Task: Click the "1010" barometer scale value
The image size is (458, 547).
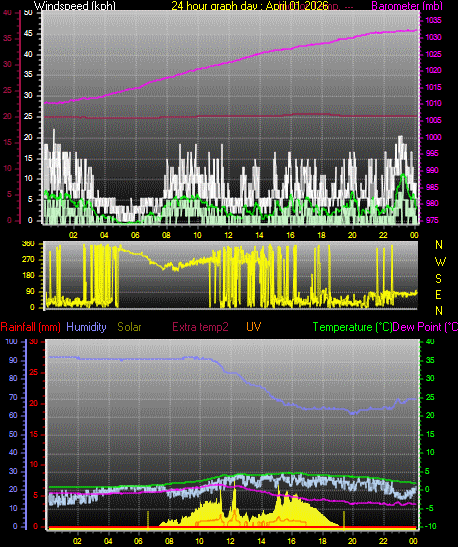Action: [433, 104]
